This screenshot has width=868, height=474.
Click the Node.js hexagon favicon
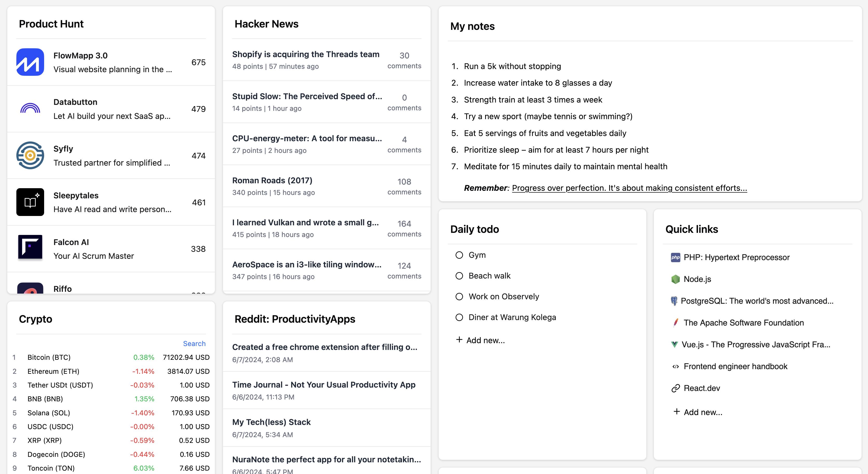click(x=675, y=279)
